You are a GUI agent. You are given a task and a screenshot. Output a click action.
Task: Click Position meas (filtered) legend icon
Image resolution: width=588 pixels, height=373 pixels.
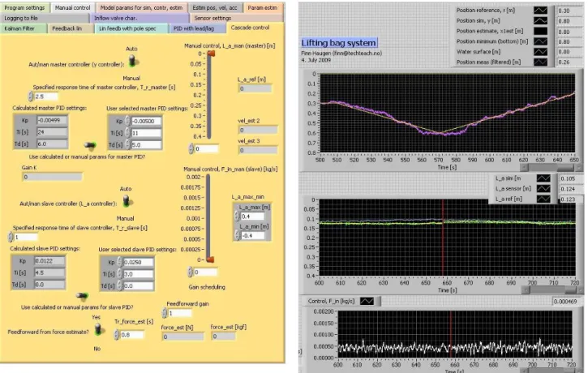[x=540, y=62]
